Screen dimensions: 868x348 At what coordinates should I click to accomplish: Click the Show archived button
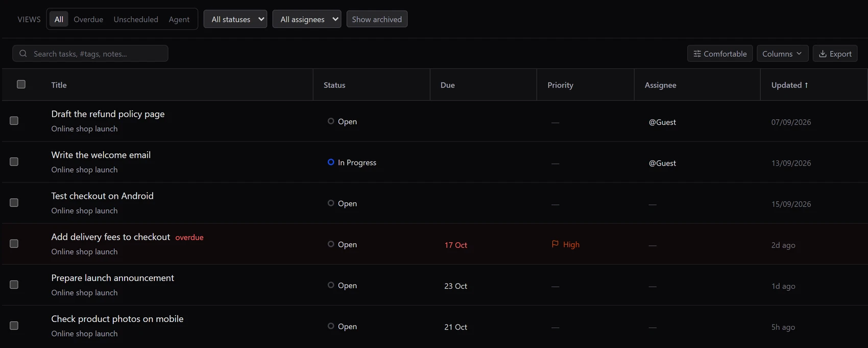tap(377, 19)
